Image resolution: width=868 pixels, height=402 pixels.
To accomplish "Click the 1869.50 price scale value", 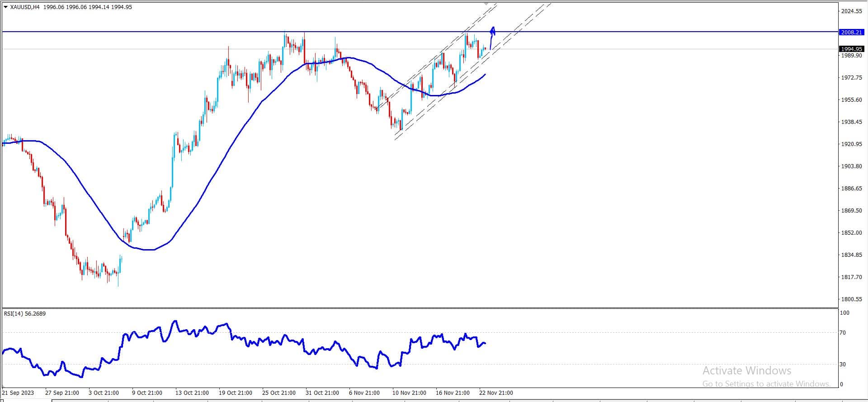I will point(851,211).
